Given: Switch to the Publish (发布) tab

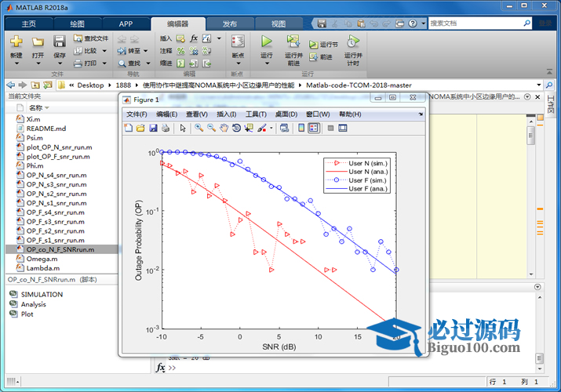Looking at the screenshot, I should [x=230, y=24].
